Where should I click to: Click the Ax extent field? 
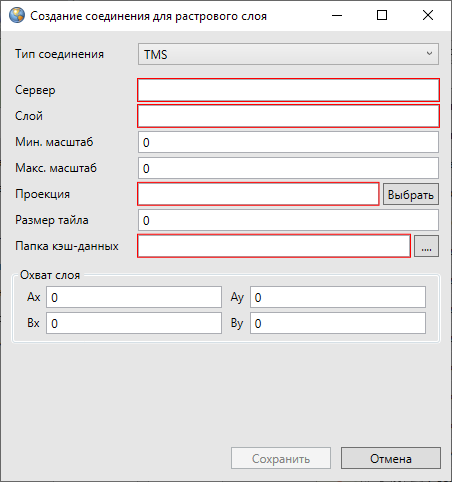point(134,297)
